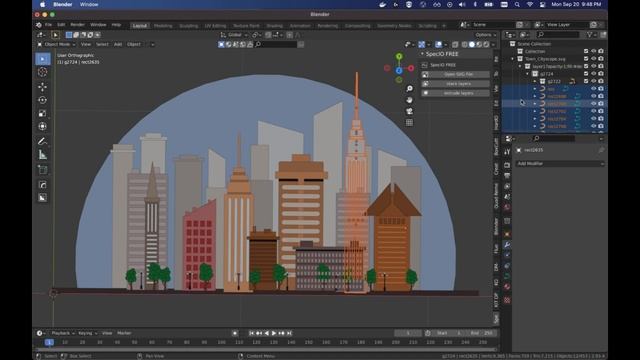This screenshot has width=640, height=360.
Task: Select the Cursor tool
Action: point(42,72)
